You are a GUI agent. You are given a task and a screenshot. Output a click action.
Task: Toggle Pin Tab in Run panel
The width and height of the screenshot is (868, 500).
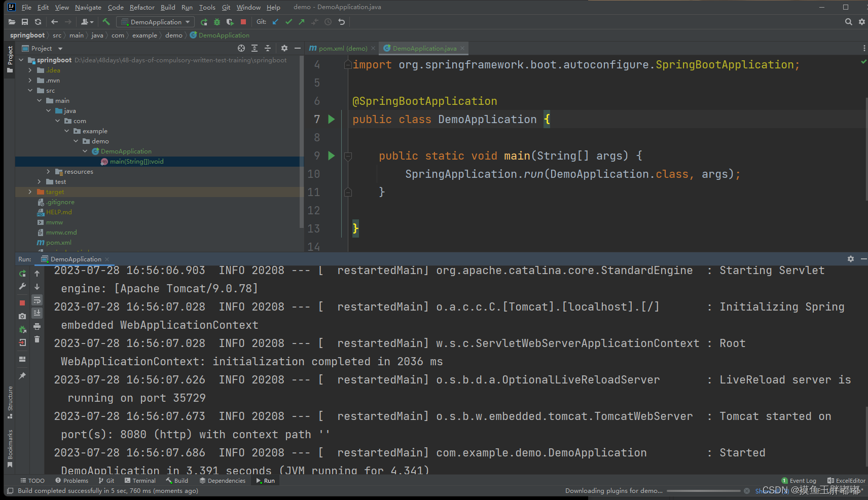[x=22, y=376]
